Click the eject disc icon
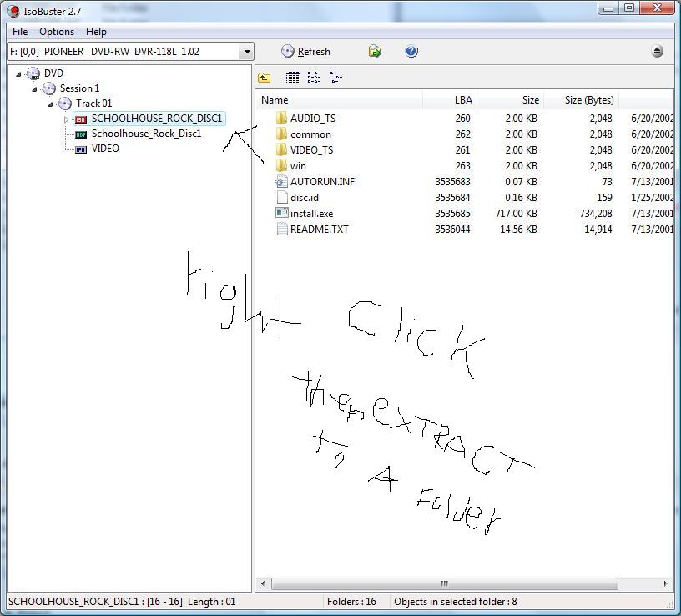 click(657, 52)
